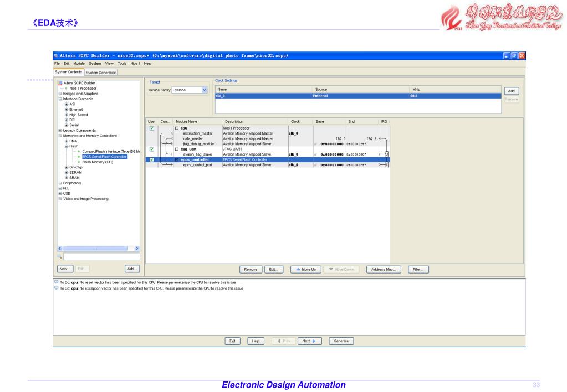Click the second To Do message icon (exception vector)

point(57,288)
